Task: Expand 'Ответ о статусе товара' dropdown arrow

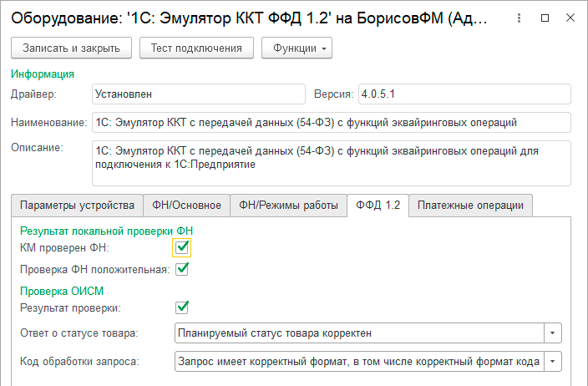Action: [x=553, y=333]
